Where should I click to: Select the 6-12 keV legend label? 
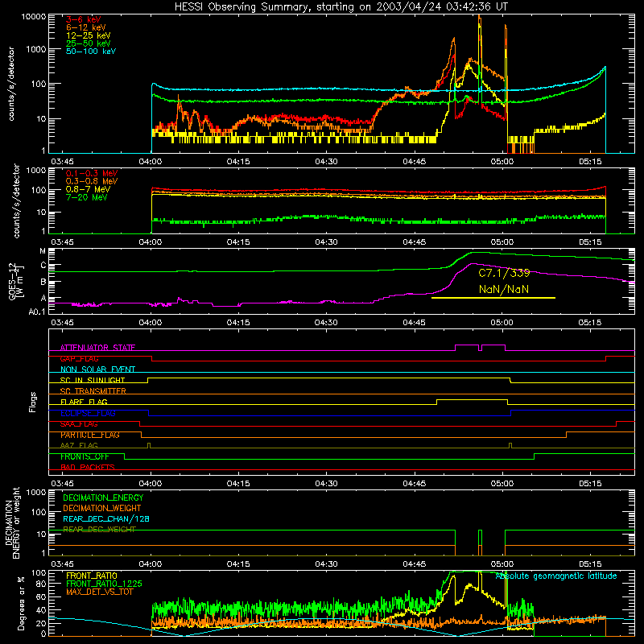tap(86, 27)
